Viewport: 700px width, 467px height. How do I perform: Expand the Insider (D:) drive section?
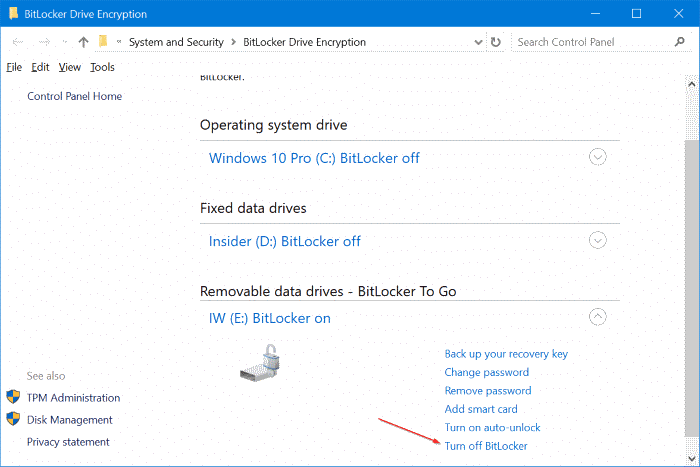tap(598, 240)
